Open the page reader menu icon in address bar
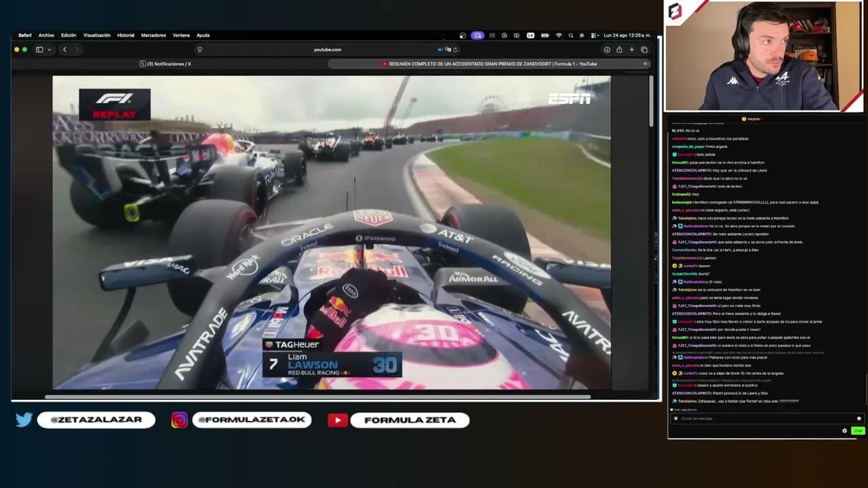Screen dimensions: 868x488 pos(199,49)
